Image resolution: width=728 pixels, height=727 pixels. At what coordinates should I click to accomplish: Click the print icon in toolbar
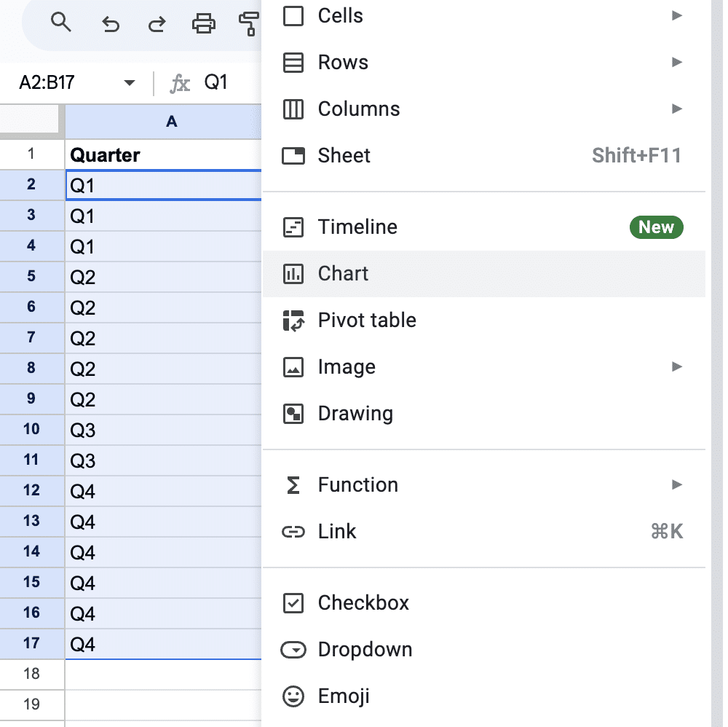point(203,24)
